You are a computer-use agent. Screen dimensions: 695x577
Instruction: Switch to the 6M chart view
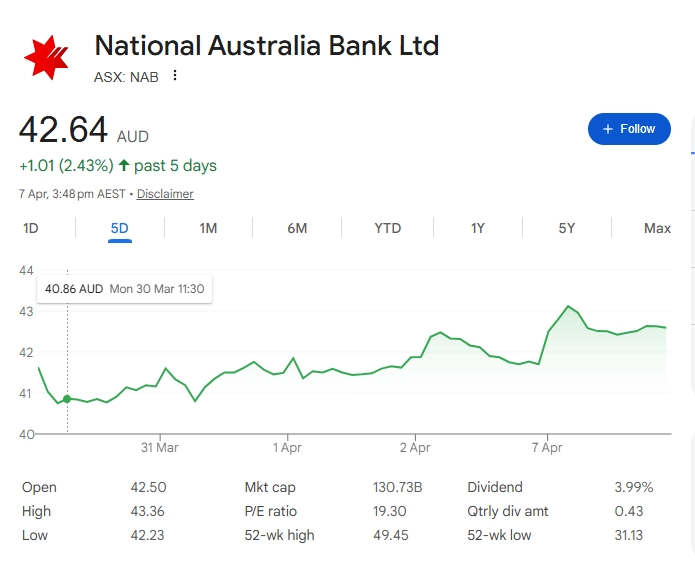[297, 228]
